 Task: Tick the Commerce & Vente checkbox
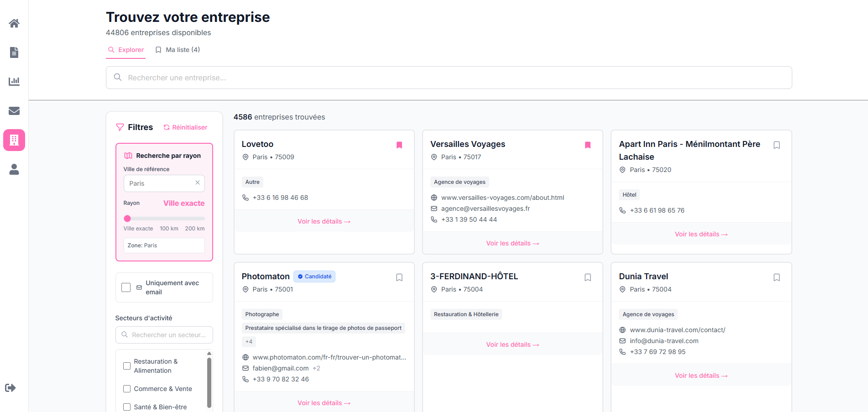click(127, 389)
